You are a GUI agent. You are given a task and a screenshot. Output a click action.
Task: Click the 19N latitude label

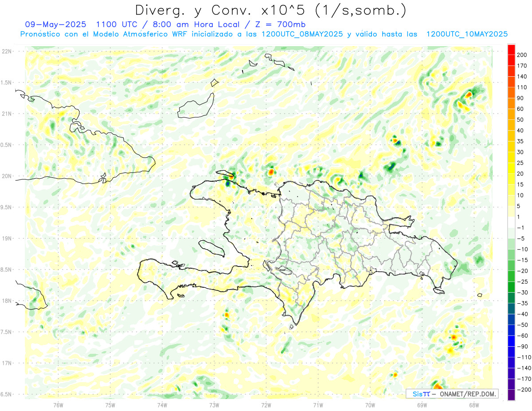(x=7, y=239)
